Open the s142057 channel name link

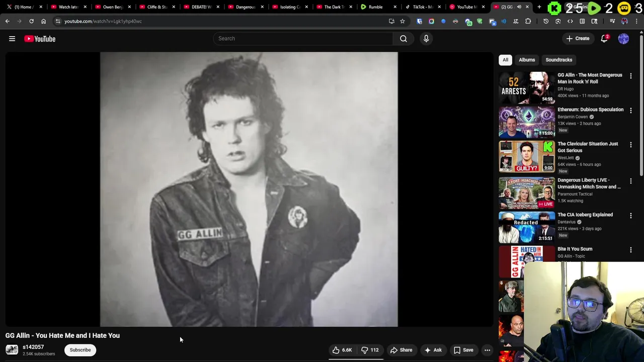tap(33, 347)
